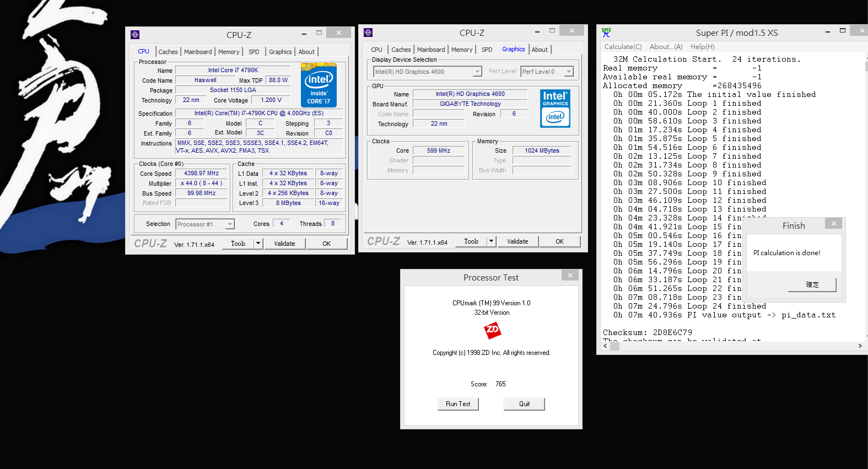Click Quit in Processor Test window
Screen dimensions: 868x469
tap(524, 404)
